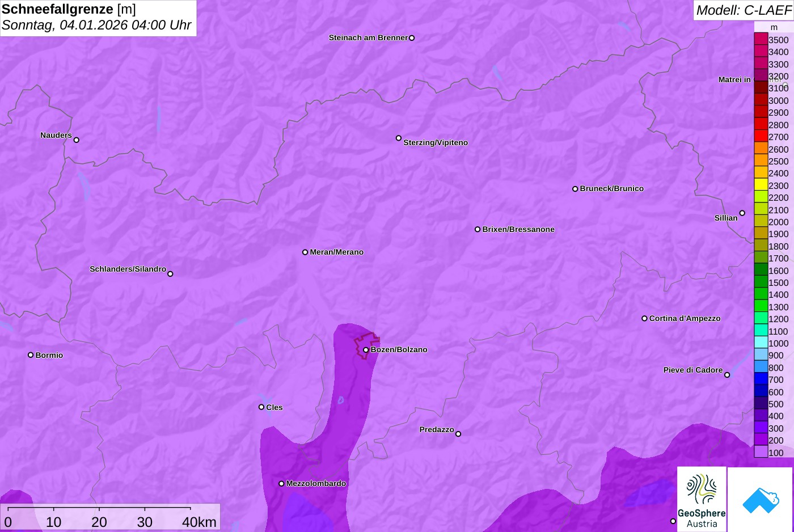
Task: Click the Predazzo marker dot
Action: [x=458, y=434]
